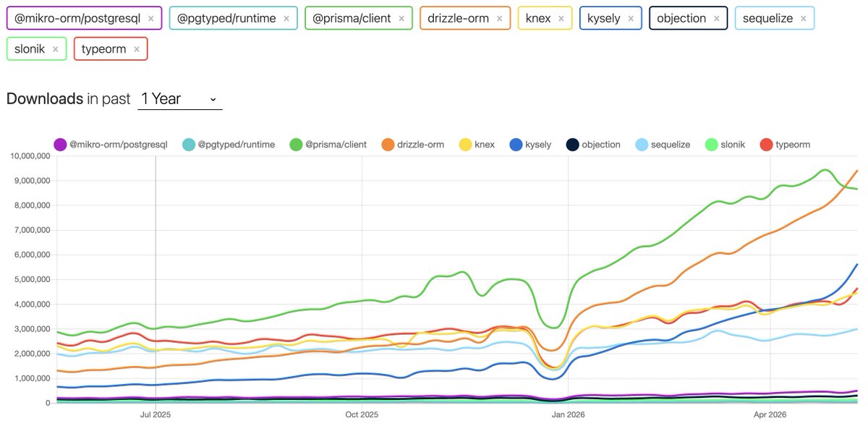
Task: Toggle sequelize light blue legend swatch
Action: (x=642, y=145)
